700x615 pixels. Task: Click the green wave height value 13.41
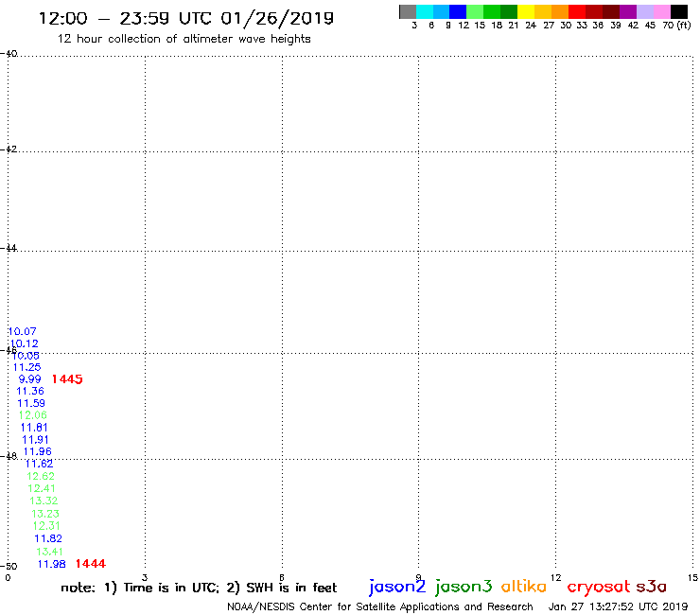(x=49, y=552)
